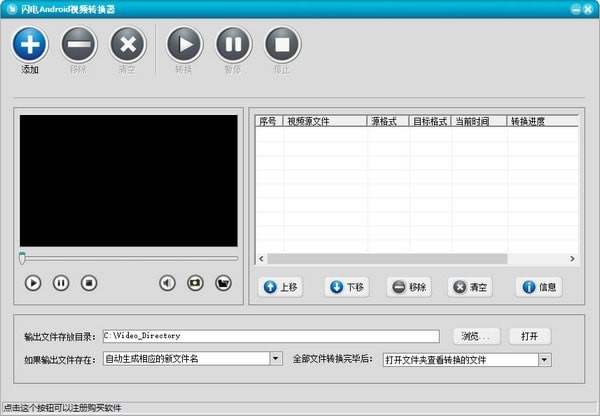Mute audio with preview speaker icon
Viewport: 600px width, 416px height.
pyautogui.click(x=167, y=283)
